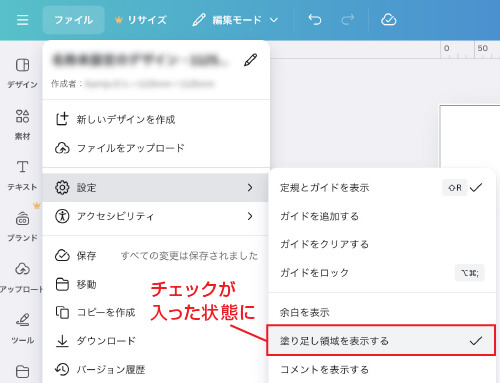The width and height of the screenshot is (500, 383).
Task: Open the デザイン sidebar panel
Action: [x=22, y=73]
